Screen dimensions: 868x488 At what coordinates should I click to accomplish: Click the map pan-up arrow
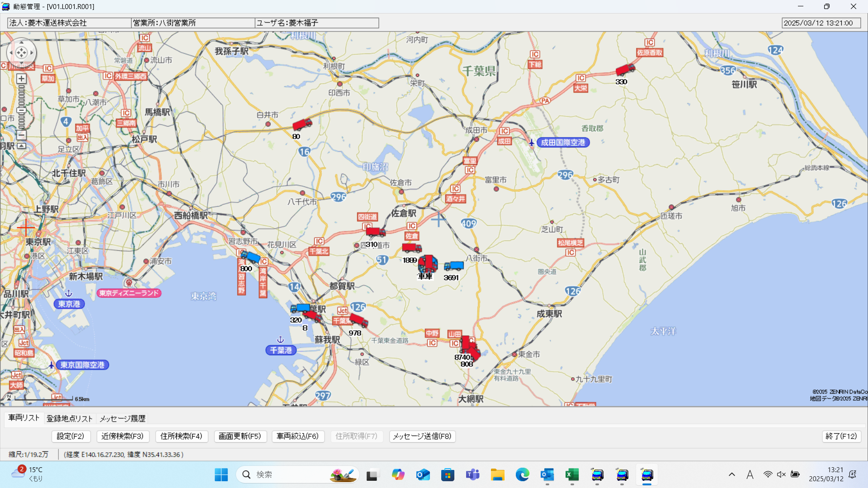click(21, 42)
